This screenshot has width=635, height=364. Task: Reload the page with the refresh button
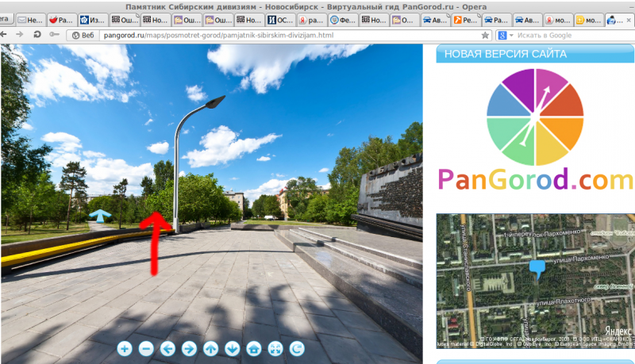pos(37,35)
